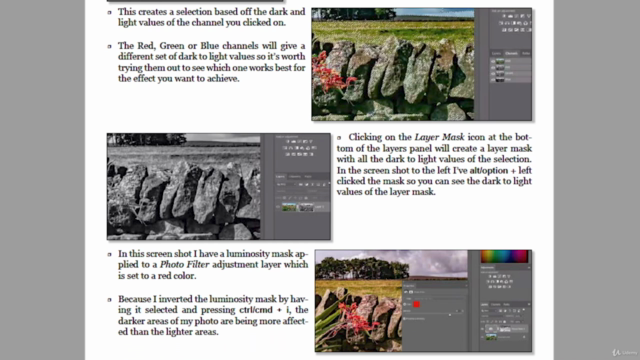
Task: Select the Channels tab in the top screenshot
Action: pos(511,53)
